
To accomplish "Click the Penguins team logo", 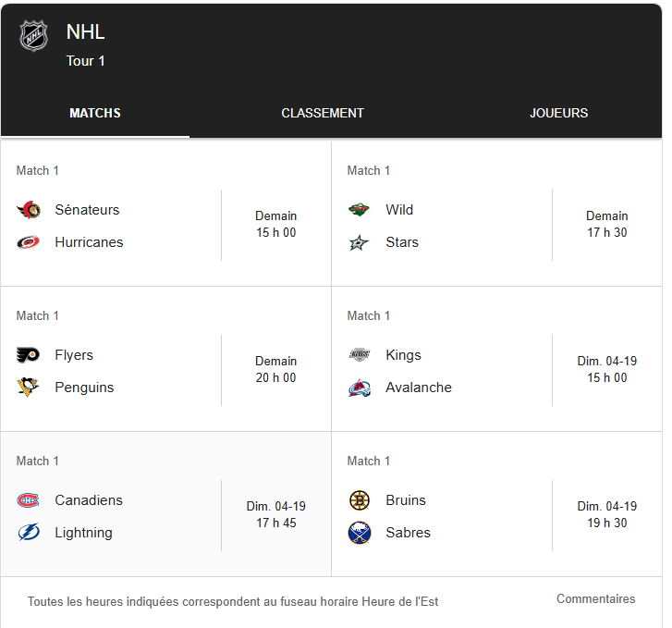I will (x=29, y=388).
